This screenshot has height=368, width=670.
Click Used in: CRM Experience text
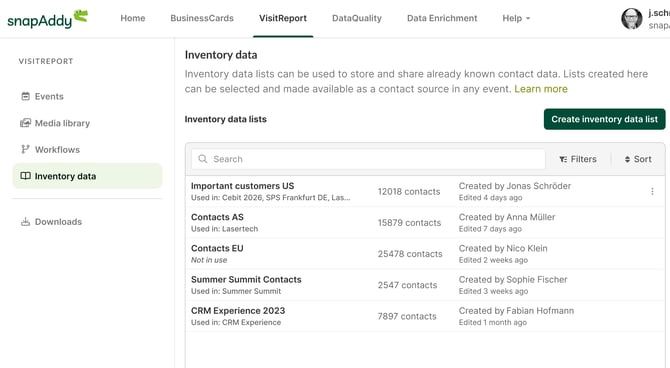tap(236, 322)
